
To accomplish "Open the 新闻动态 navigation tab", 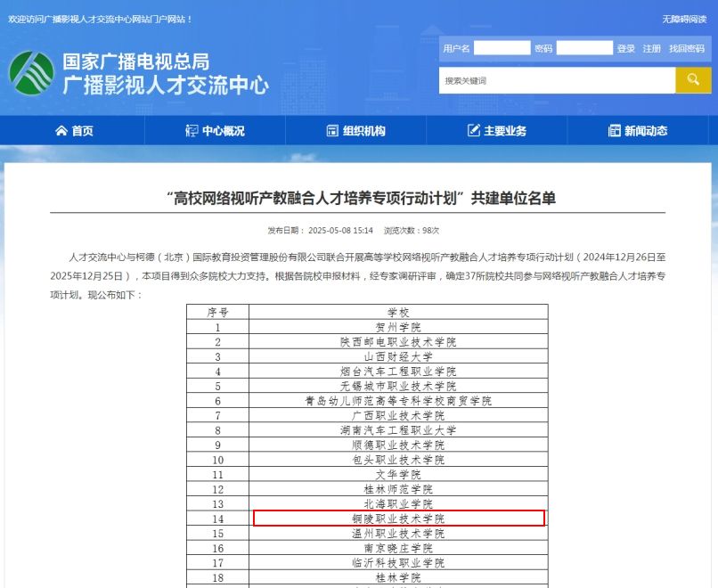I will pos(638,131).
